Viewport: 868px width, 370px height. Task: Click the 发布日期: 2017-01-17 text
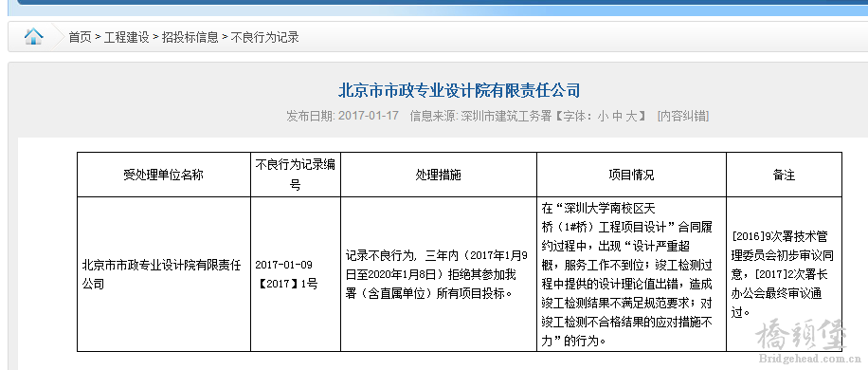tap(342, 117)
